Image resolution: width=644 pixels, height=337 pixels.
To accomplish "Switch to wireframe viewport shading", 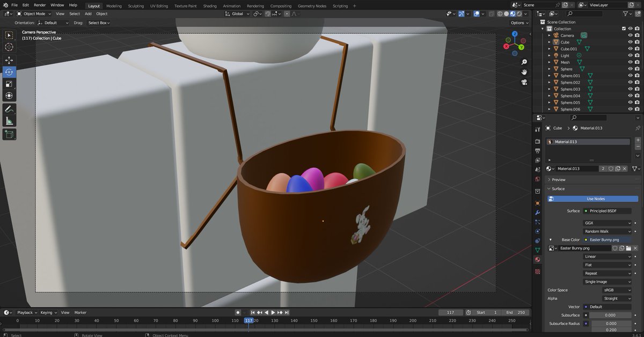I will coord(500,13).
